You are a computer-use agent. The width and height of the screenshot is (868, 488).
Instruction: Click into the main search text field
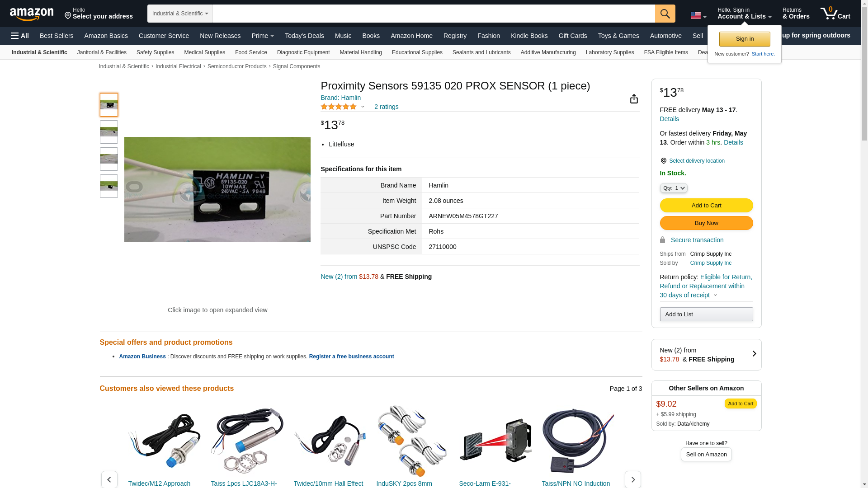(x=434, y=14)
